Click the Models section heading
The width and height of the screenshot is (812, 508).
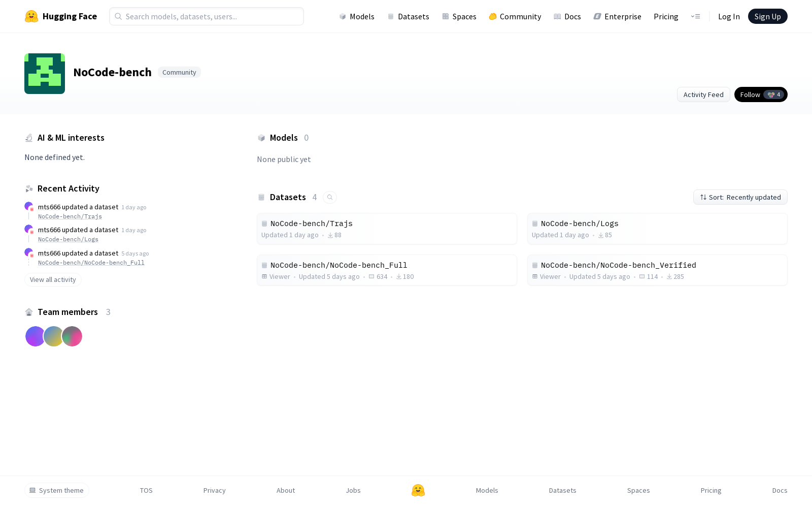284,138
